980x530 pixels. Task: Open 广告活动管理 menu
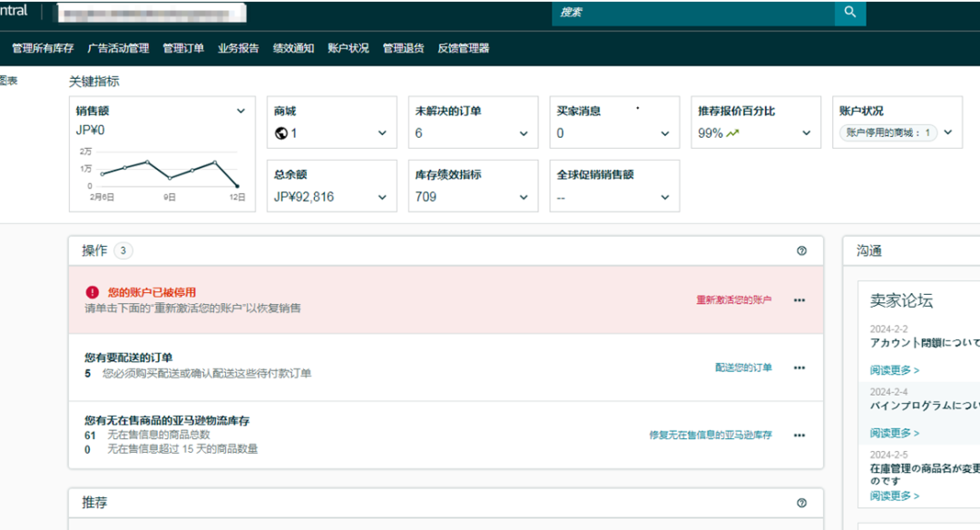(x=118, y=48)
